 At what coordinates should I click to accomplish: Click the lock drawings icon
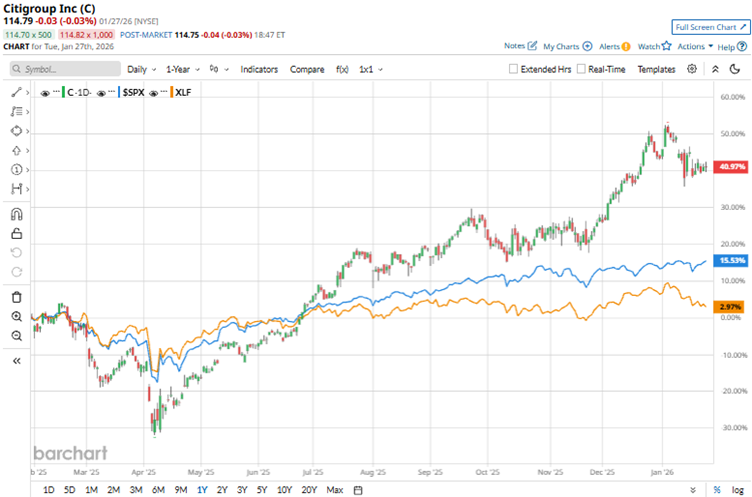tap(16, 232)
